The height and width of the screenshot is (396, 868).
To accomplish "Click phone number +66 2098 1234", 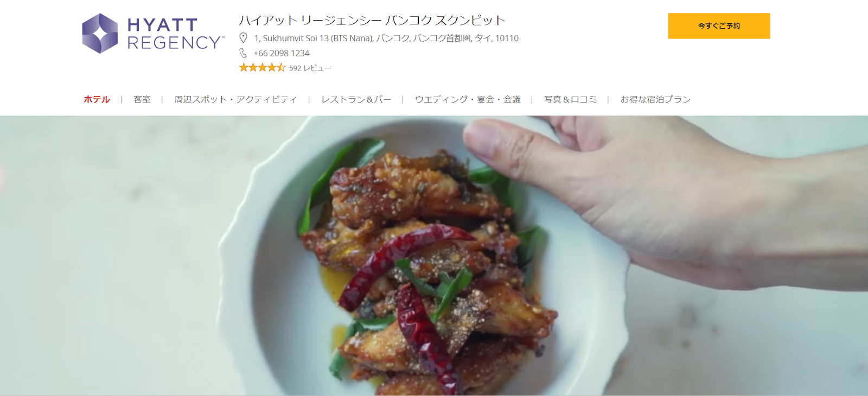I will [x=282, y=53].
